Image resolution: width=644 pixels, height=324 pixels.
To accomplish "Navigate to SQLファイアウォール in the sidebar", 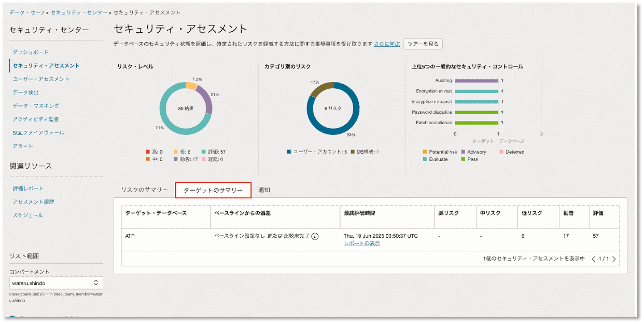I will tap(38, 133).
